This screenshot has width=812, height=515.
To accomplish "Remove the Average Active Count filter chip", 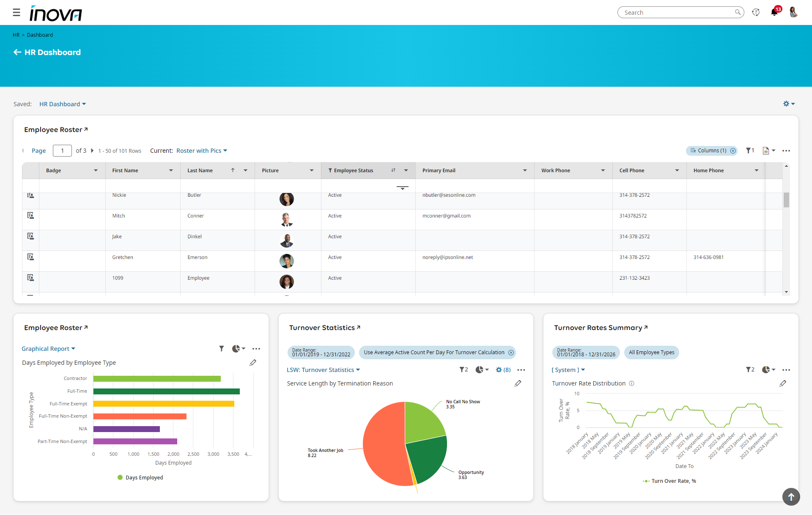I will (x=511, y=353).
